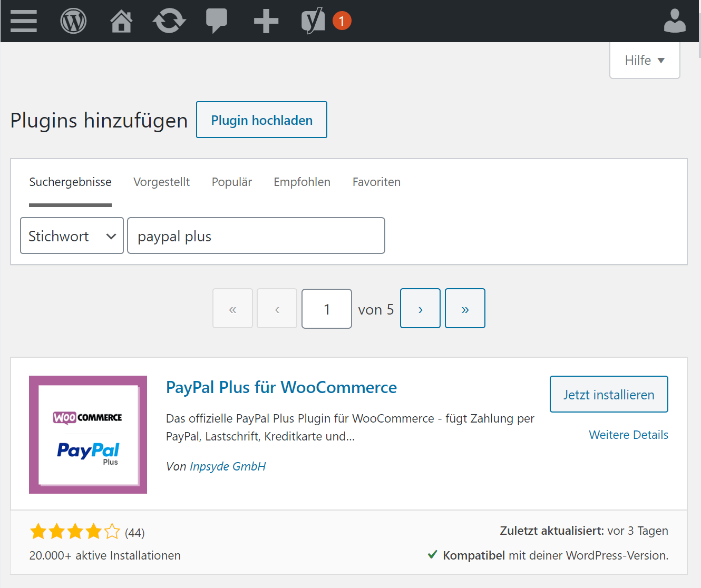The width and height of the screenshot is (701, 588).
Task: Open the PayPal Plus für WooCommerce plugin page
Action: 281,387
